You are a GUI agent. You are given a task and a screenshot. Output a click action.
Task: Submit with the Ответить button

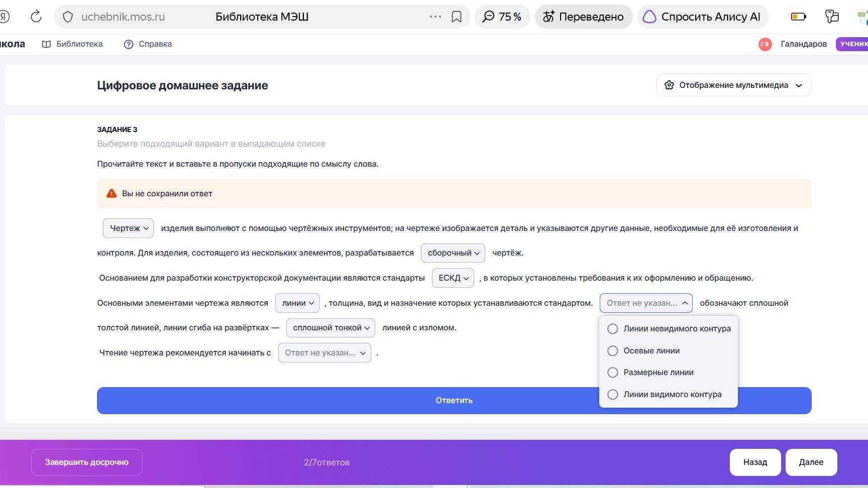454,401
